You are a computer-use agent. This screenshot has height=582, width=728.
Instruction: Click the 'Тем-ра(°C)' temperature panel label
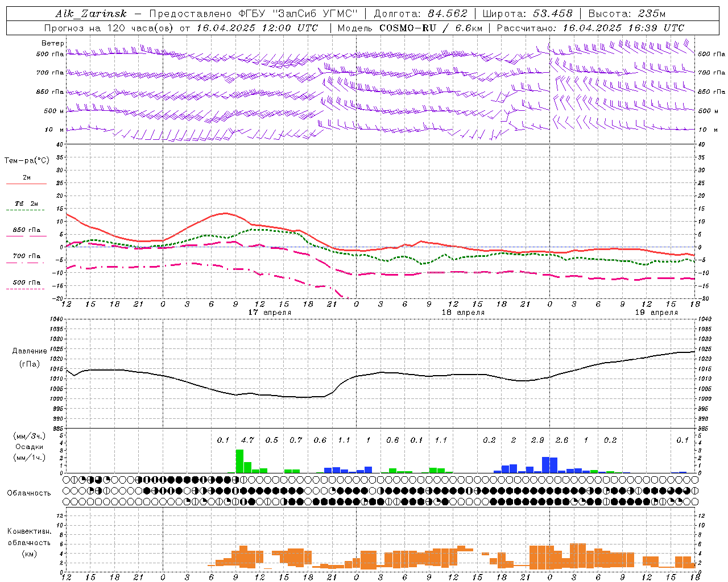tap(27, 161)
